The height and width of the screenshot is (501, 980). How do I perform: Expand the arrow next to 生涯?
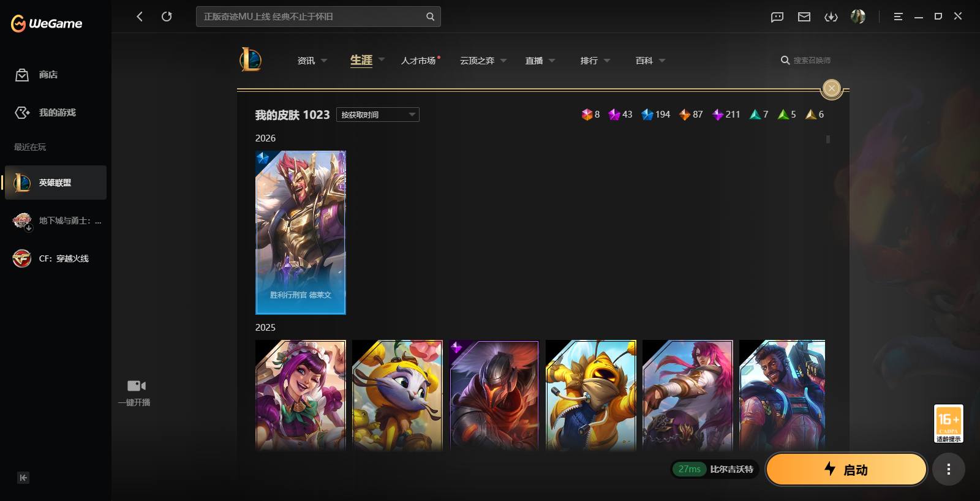(382, 59)
